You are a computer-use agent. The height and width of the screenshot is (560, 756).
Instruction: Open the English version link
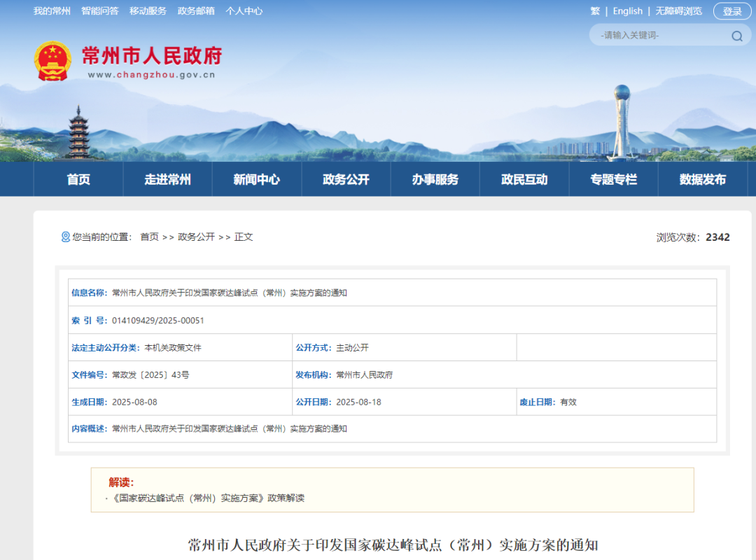point(627,11)
